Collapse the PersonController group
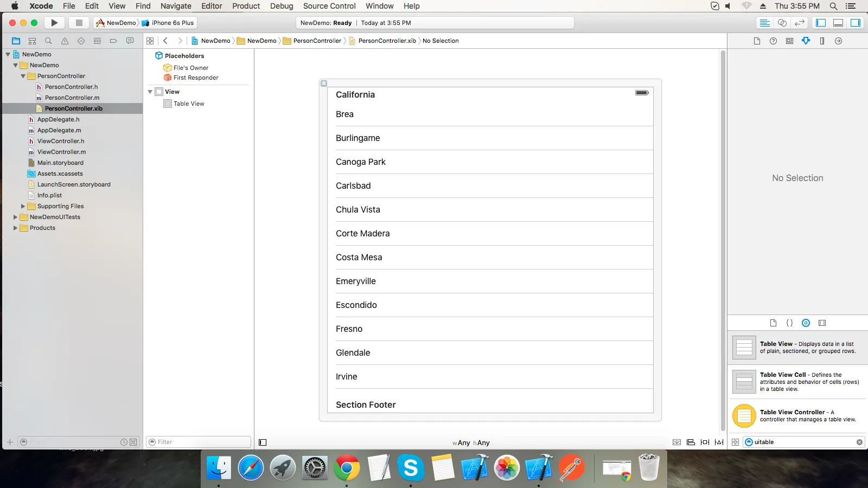The image size is (868, 488). (23, 76)
